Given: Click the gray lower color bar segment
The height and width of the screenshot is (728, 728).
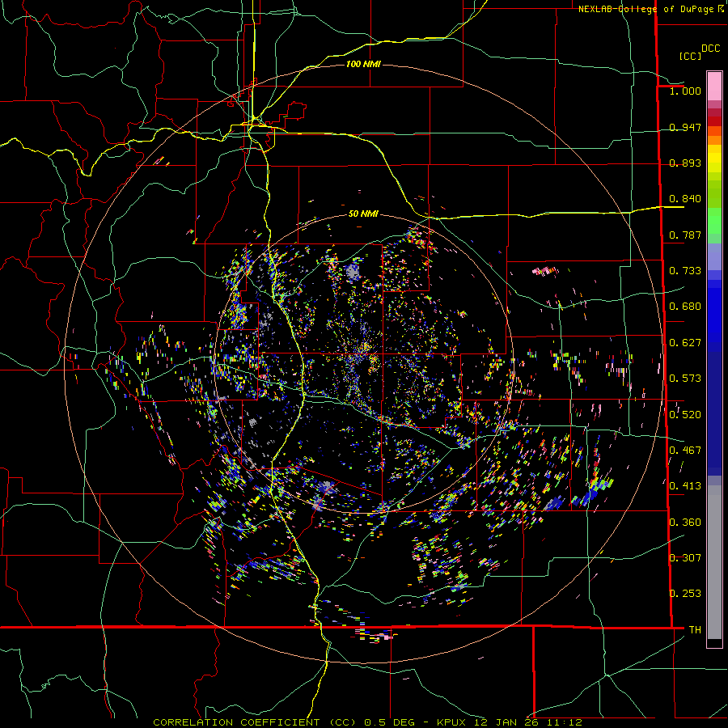Looking at the screenshot, I should (714, 562).
